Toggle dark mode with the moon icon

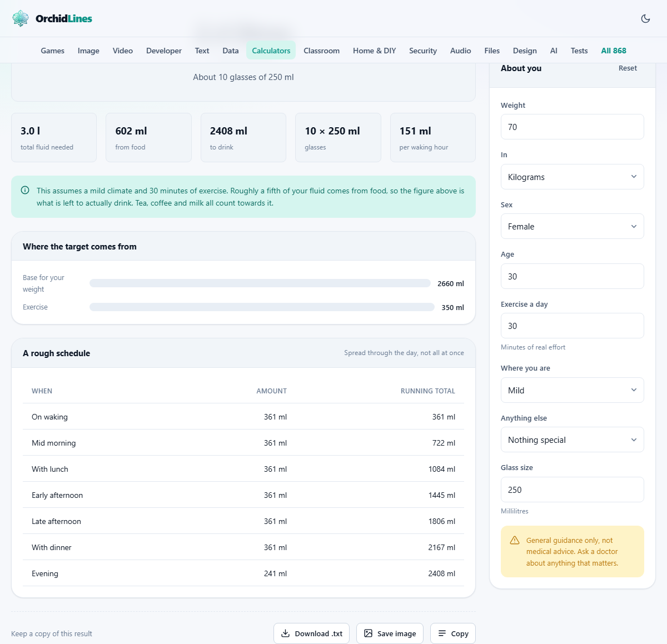645,18
